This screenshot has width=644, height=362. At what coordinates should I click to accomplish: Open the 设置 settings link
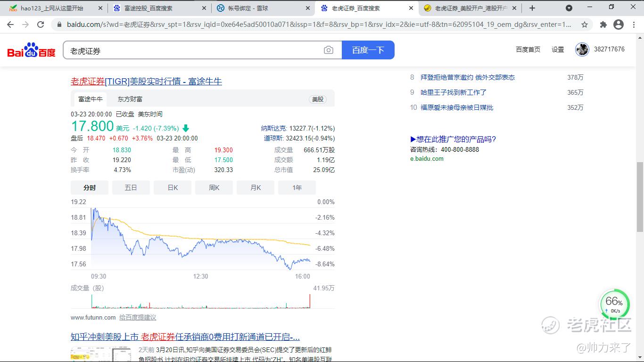point(558,49)
